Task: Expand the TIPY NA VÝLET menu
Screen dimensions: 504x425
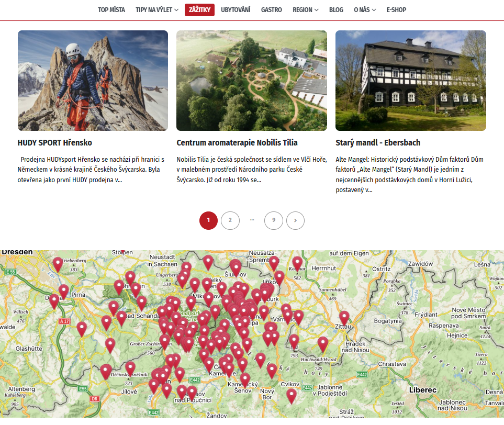Action: (157, 10)
